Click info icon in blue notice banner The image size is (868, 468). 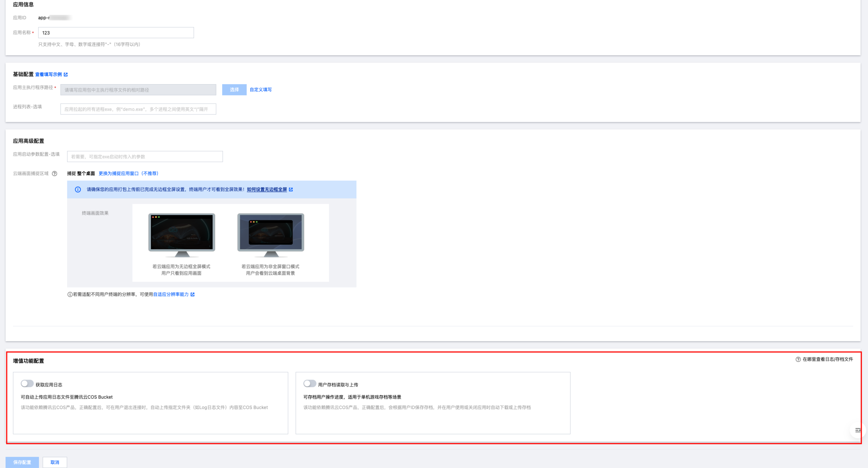pyautogui.click(x=78, y=189)
